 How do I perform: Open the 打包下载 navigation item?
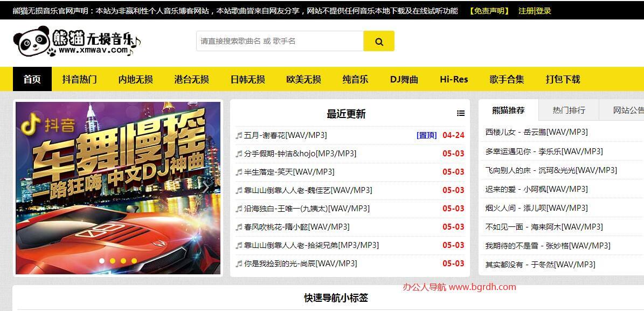pos(563,79)
